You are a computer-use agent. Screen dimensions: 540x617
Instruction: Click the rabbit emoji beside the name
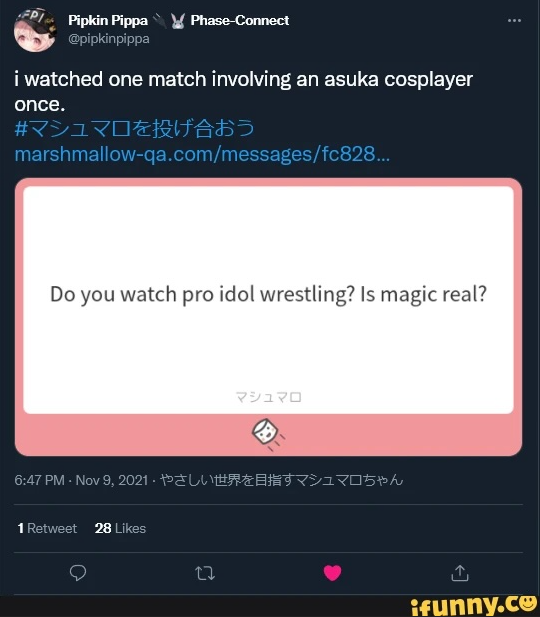point(178,21)
